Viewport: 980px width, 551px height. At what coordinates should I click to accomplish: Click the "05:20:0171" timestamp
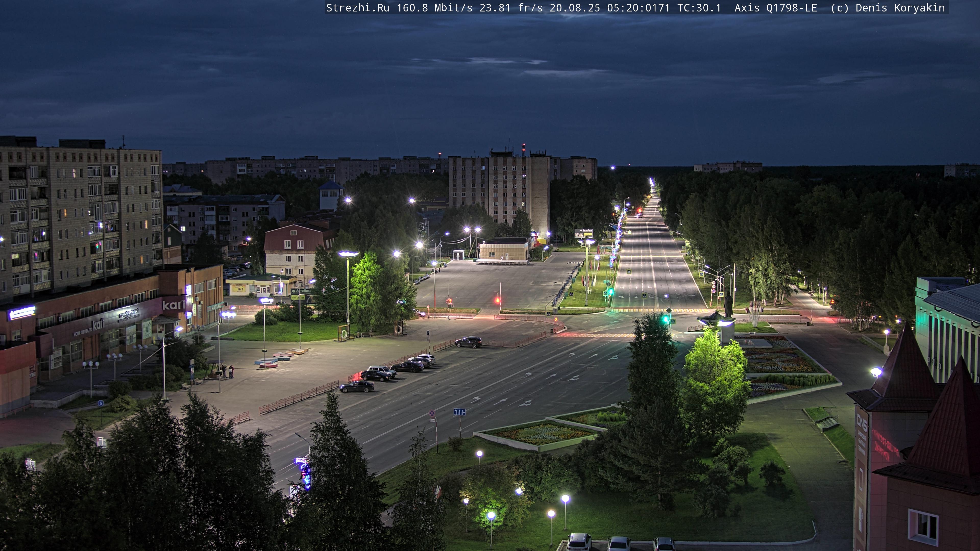click(x=638, y=8)
